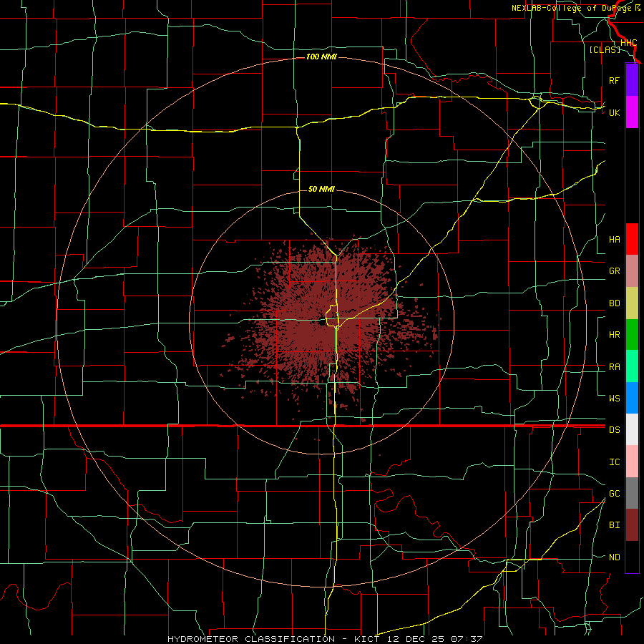Click the GR legend label
Viewport: 644px width, 644px height.
(x=614, y=271)
